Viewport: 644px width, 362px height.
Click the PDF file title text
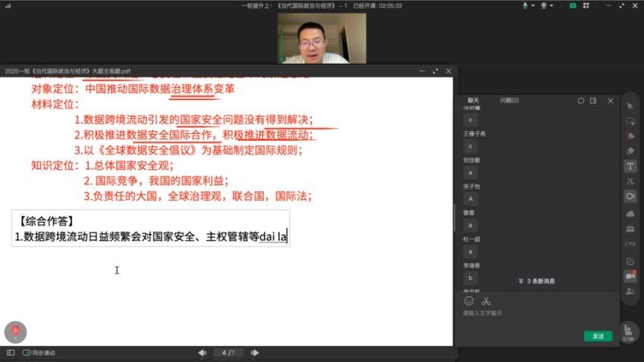[67, 71]
